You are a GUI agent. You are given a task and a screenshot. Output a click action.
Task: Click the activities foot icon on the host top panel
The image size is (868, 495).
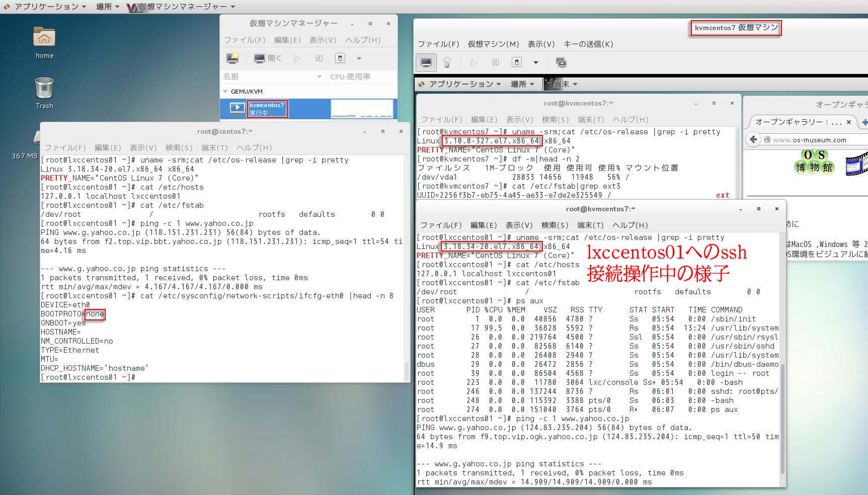click(7, 7)
